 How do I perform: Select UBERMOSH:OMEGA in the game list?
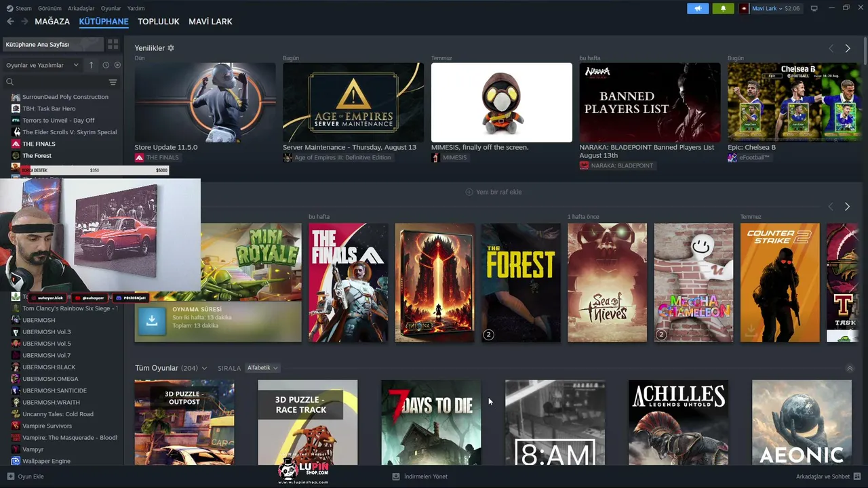(x=50, y=379)
